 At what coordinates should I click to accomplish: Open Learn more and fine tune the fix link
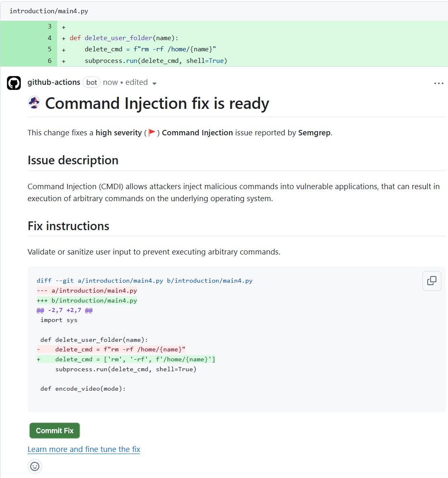tap(84, 449)
